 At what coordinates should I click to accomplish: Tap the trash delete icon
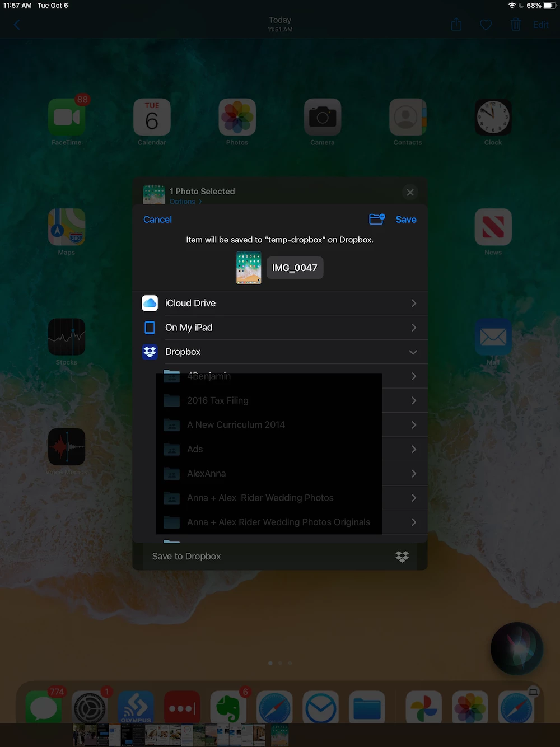click(516, 25)
